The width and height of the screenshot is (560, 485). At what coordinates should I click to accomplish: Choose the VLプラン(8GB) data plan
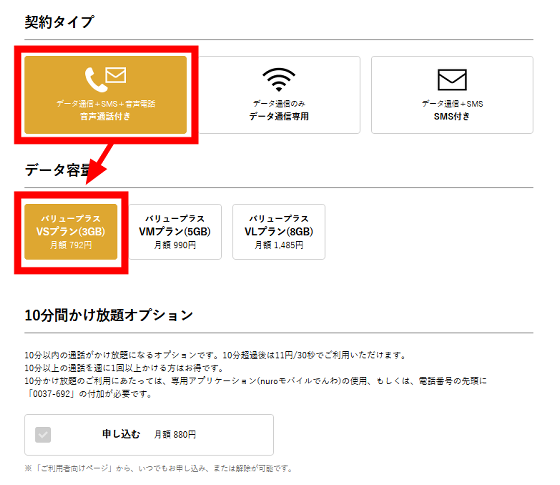coord(279,232)
